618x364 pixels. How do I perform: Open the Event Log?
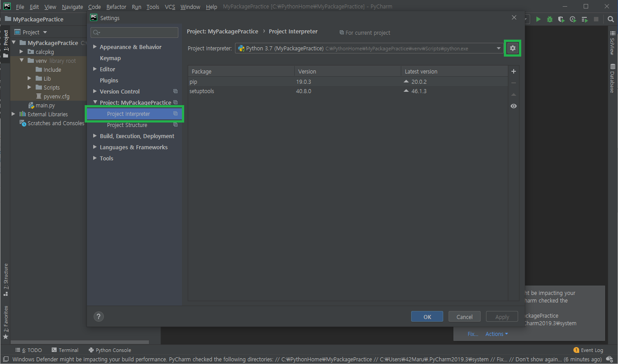pos(588,350)
